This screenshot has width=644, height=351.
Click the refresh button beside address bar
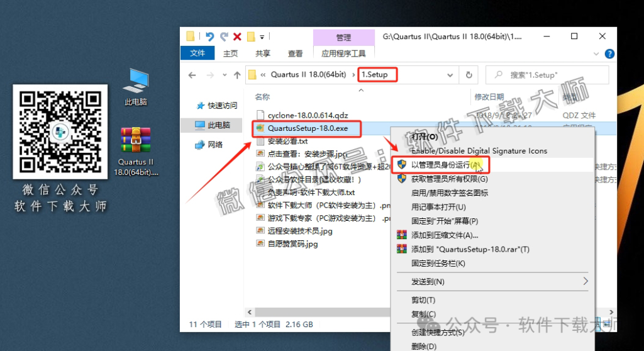[x=469, y=75]
